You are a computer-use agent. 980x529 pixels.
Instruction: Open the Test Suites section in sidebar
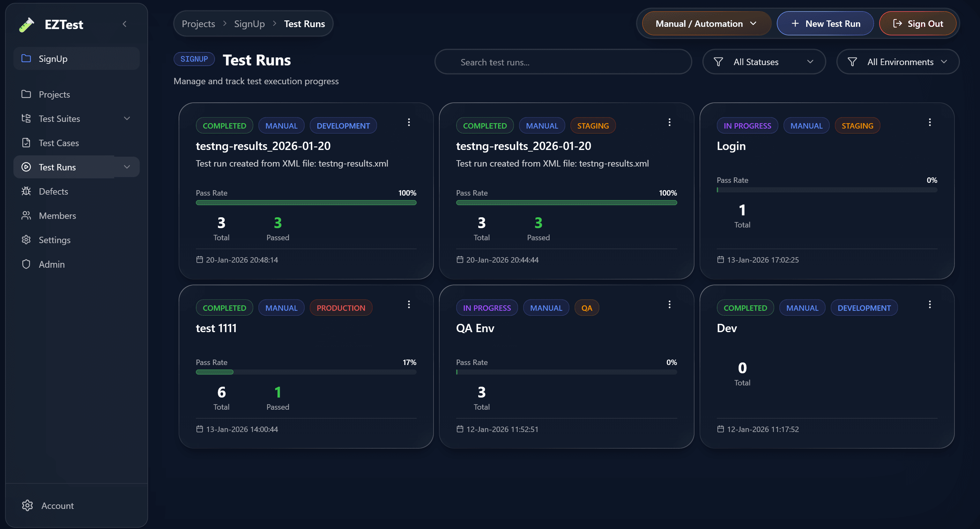click(59, 118)
